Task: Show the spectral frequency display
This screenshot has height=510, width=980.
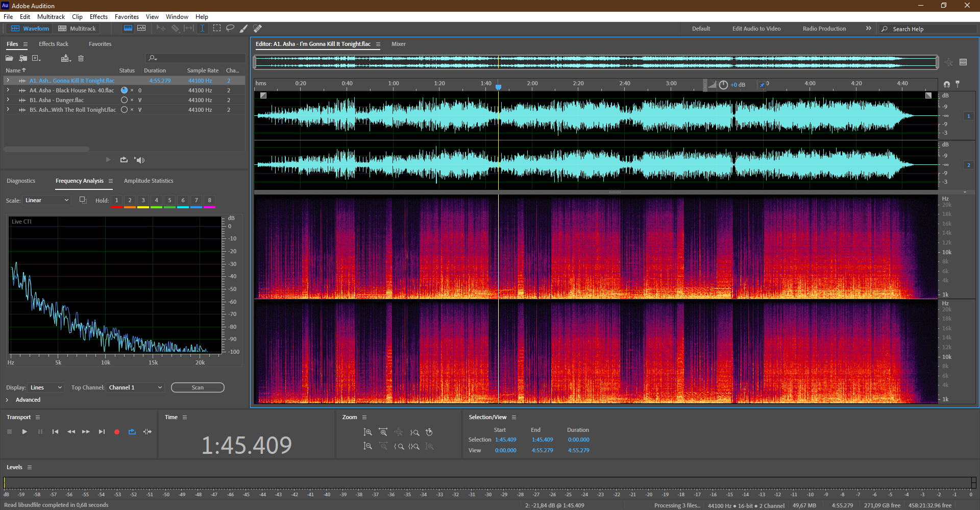Action: pos(128,28)
